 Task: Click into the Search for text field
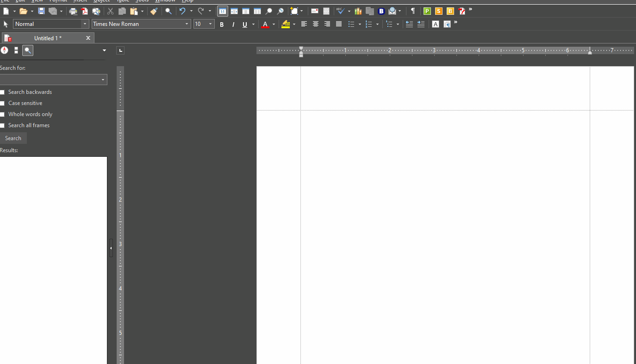click(x=50, y=80)
